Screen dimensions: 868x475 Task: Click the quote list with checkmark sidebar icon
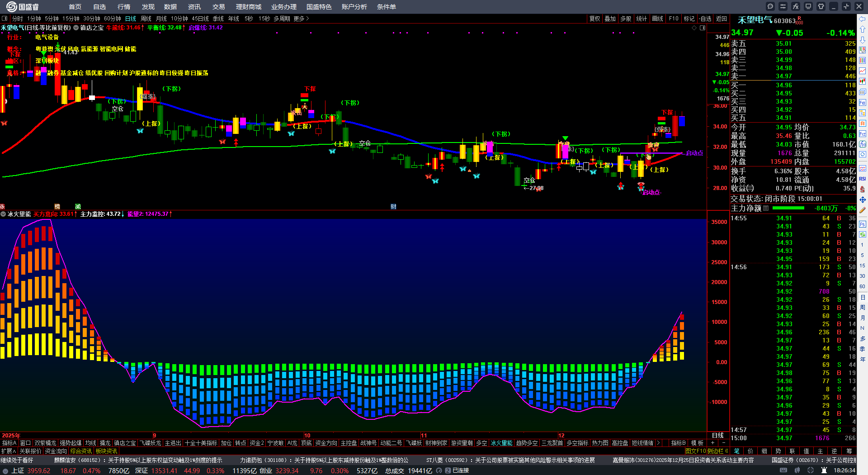tap(863, 50)
